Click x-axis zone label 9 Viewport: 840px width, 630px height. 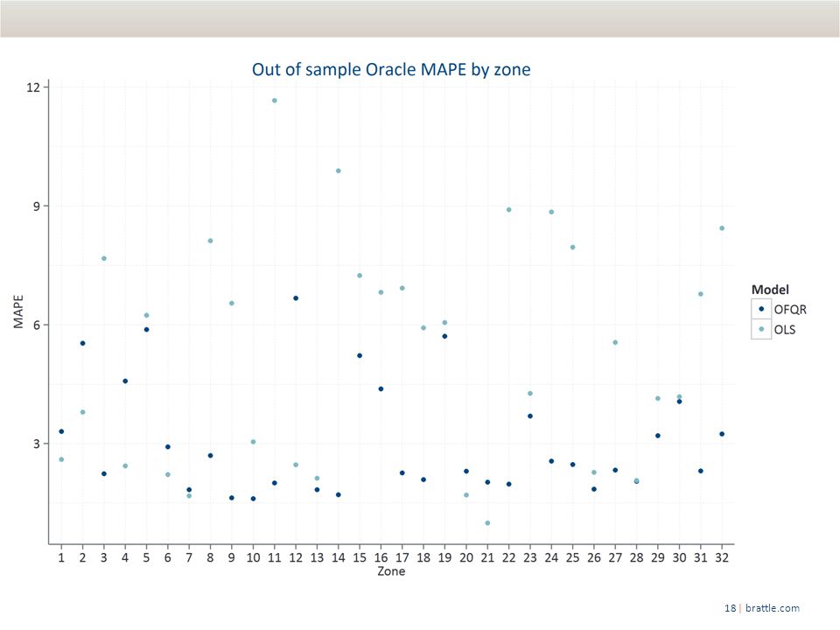(231, 557)
